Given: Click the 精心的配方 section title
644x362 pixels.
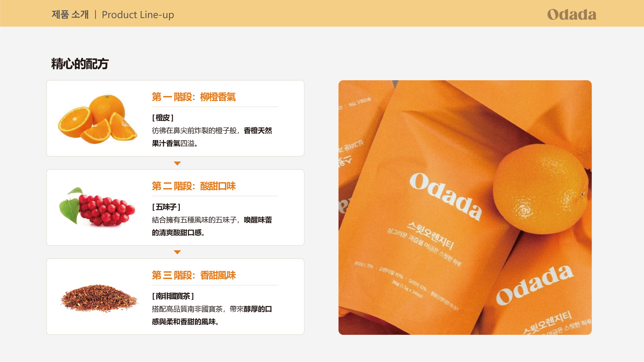Looking at the screenshot, I should pyautogui.click(x=80, y=64).
